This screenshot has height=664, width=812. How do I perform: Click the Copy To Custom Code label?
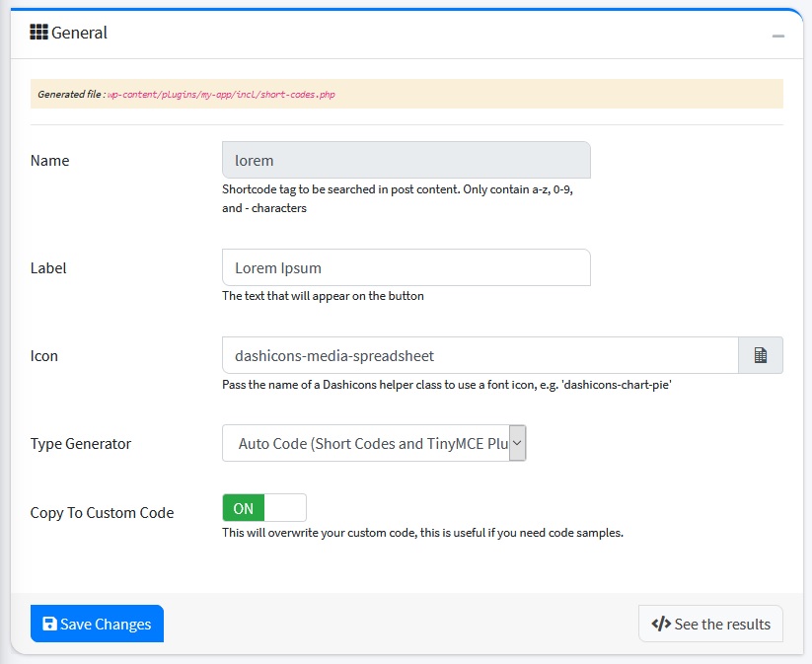coord(102,513)
